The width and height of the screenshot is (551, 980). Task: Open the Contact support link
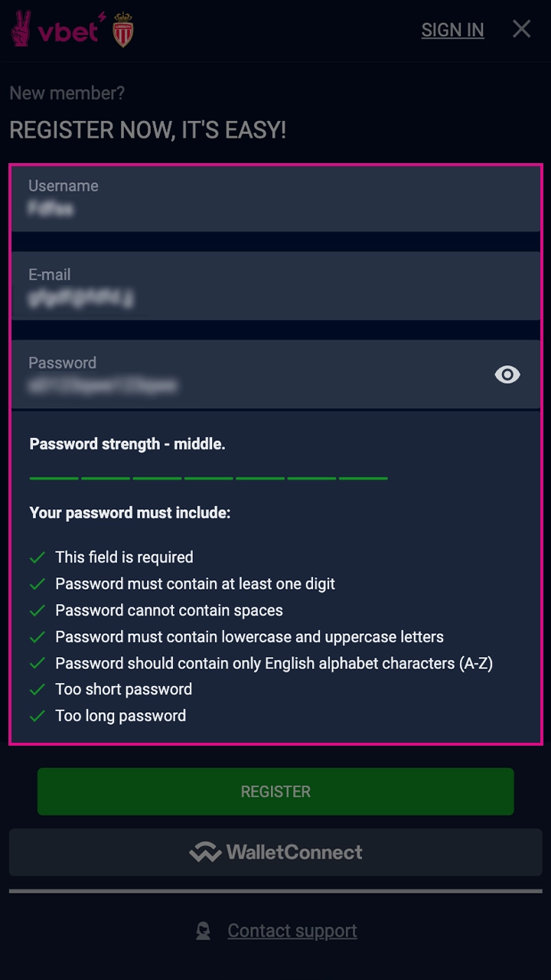tap(292, 931)
